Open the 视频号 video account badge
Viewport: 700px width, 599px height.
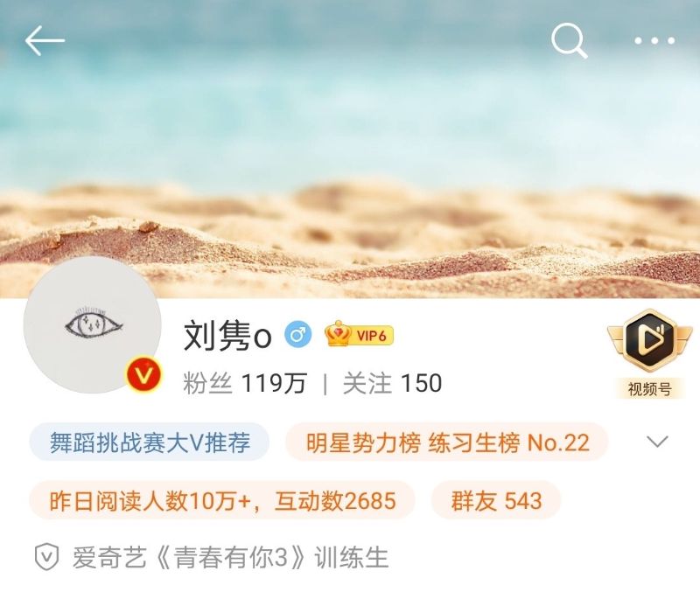click(650, 353)
